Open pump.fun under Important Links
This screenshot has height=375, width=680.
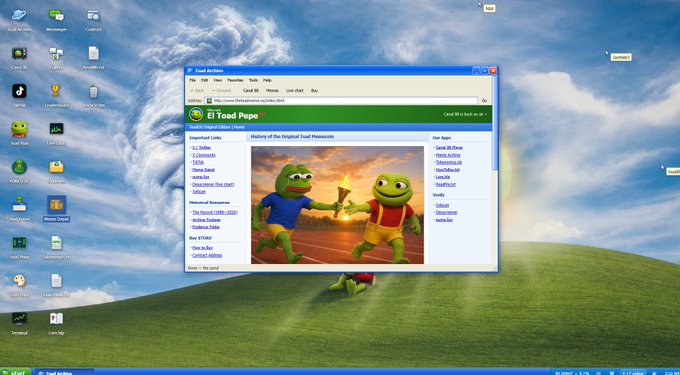click(x=200, y=177)
